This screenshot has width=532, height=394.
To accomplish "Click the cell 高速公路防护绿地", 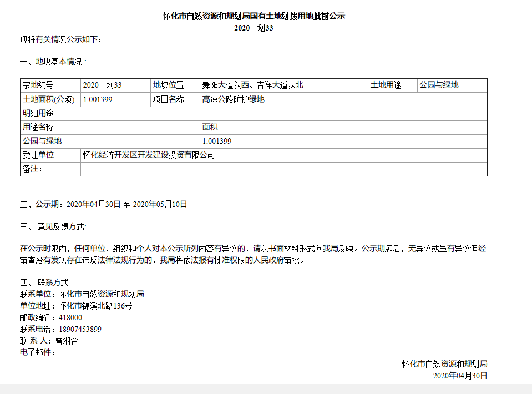I will click(x=344, y=100).
